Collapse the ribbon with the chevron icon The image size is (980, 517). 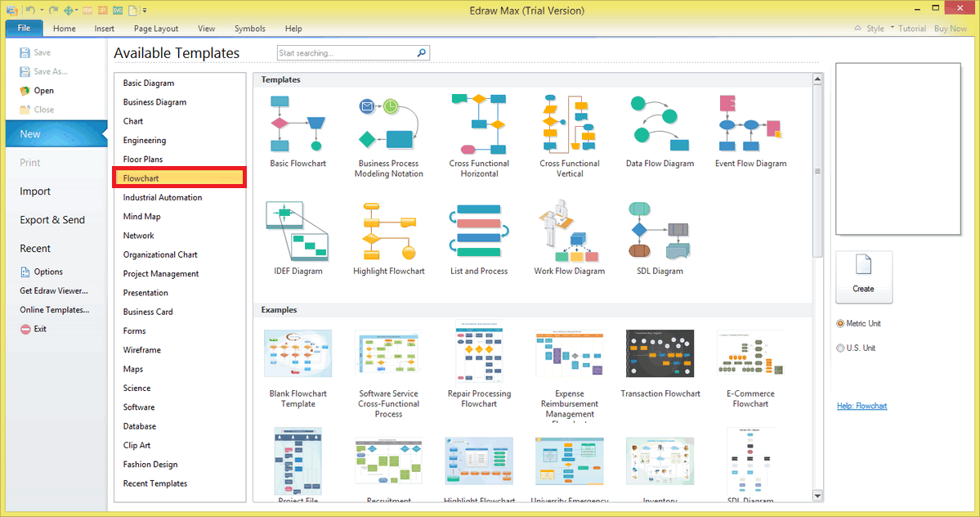[857, 28]
